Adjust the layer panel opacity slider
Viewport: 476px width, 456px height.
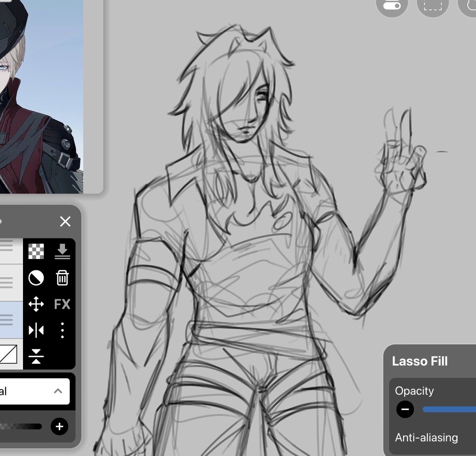tap(21, 427)
